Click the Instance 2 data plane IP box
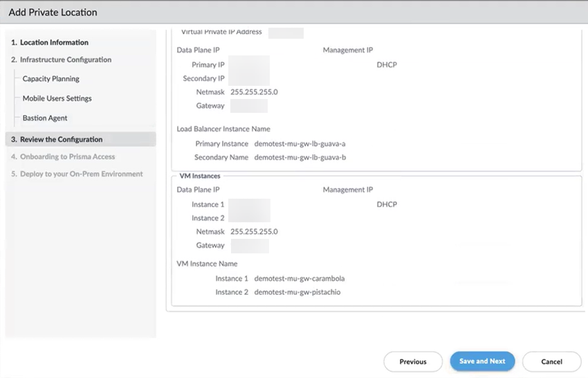 [249, 217]
